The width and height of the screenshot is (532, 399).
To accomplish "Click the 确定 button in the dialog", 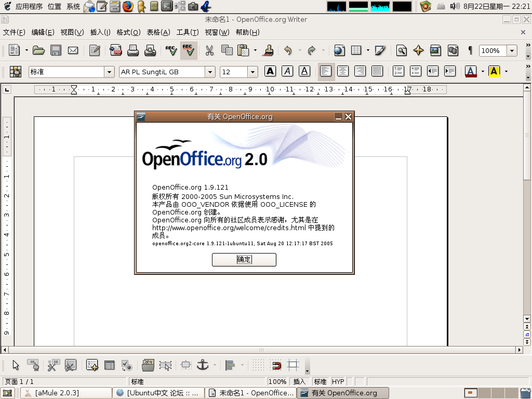I will 244,260.
